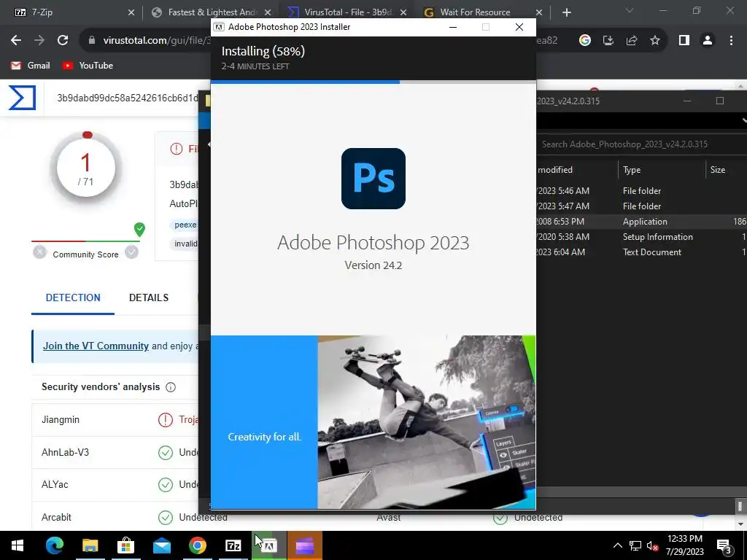The image size is (747, 560).
Task: Click the VirusTotal sigma logo
Action: tap(22, 98)
